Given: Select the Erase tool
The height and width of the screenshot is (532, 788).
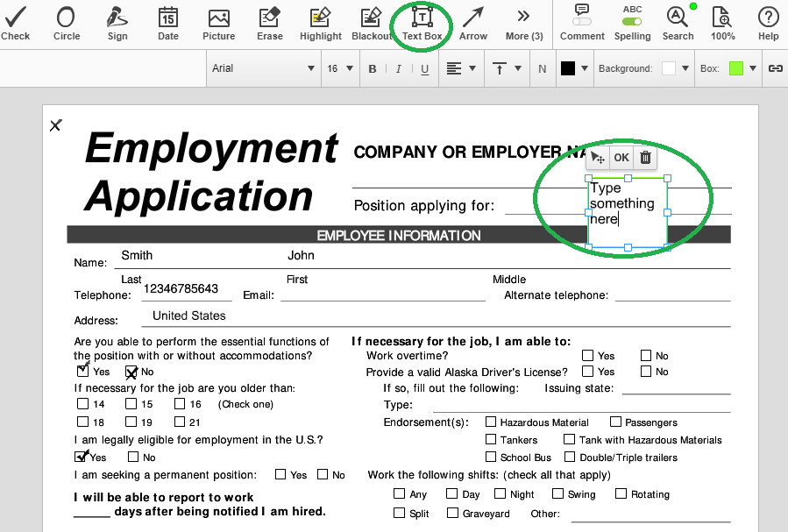Looking at the screenshot, I should pos(270,24).
